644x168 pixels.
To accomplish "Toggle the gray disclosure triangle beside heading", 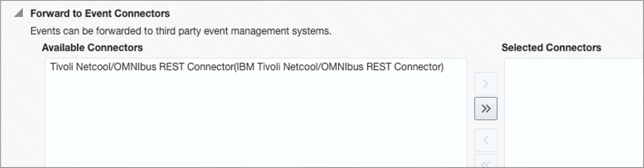I will click(19, 13).
